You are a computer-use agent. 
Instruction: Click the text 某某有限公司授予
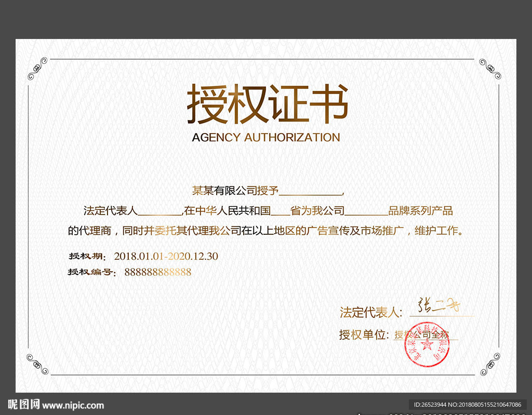click(235, 191)
